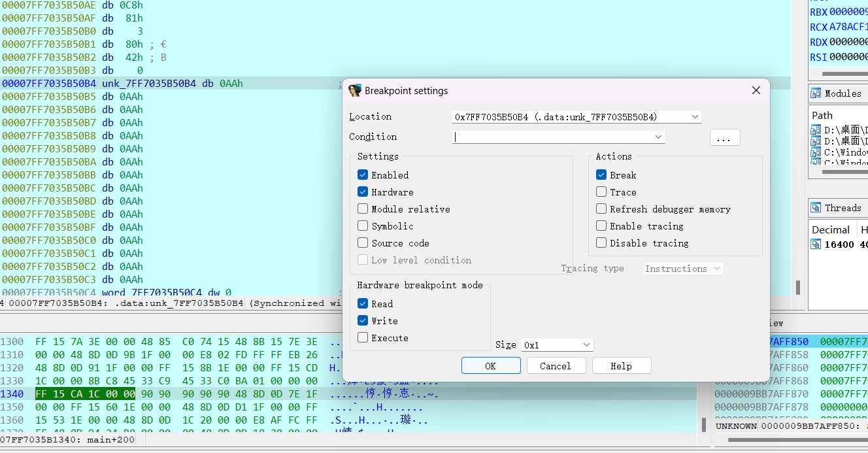Click the Modules list horizontal scrollbar
The height and width of the screenshot is (453, 868).
(x=843, y=172)
